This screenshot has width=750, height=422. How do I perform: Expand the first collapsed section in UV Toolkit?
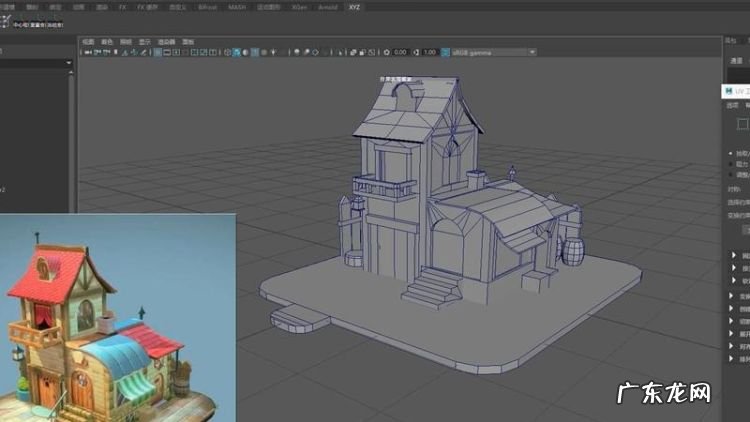pyautogui.click(x=735, y=254)
